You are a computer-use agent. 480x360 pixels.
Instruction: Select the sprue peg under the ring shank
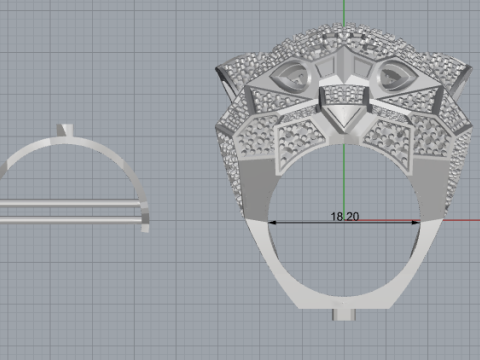[344, 315]
